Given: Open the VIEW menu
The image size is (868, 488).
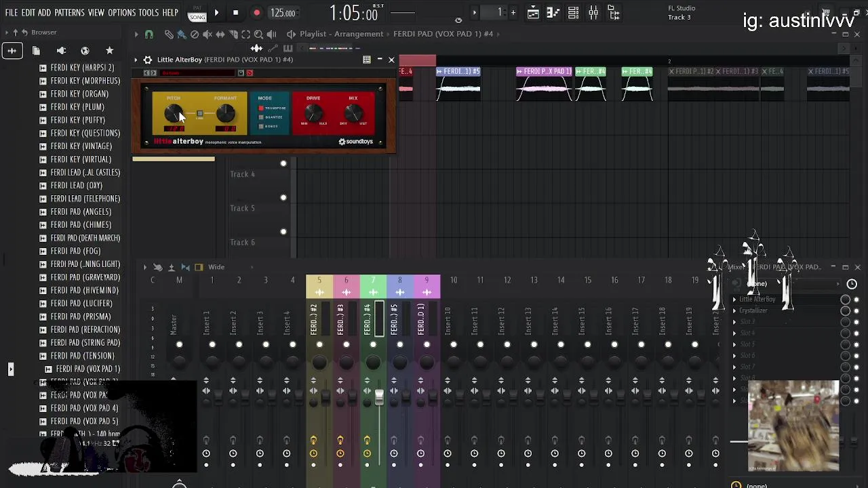Looking at the screenshot, I should (96, 13).
